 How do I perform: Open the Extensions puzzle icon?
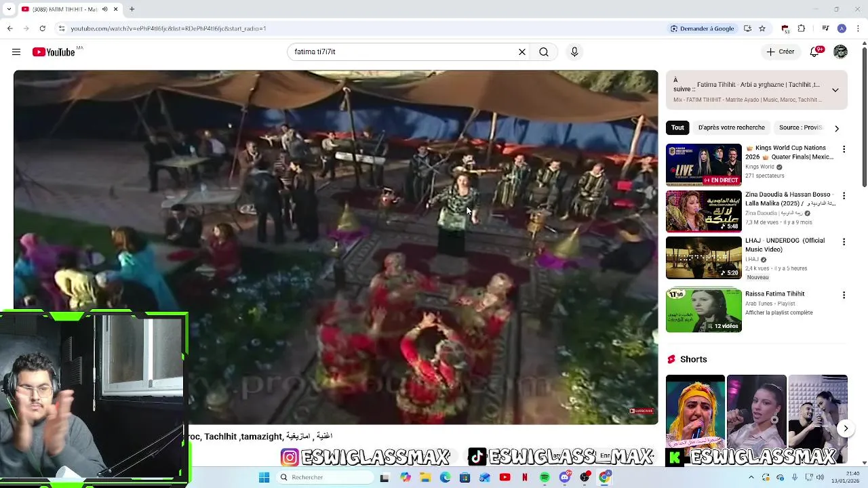802,28
